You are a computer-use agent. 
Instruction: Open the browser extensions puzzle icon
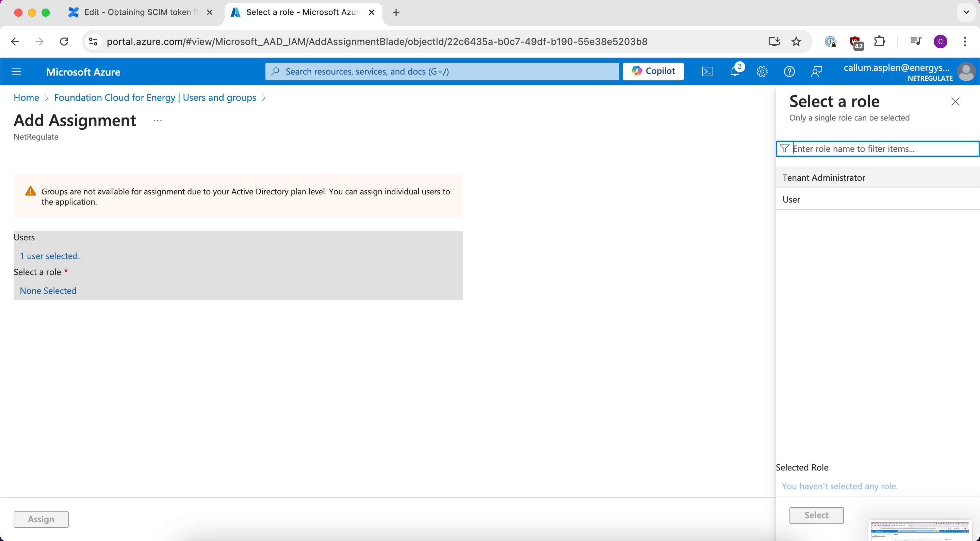click(x=880, y=42)
